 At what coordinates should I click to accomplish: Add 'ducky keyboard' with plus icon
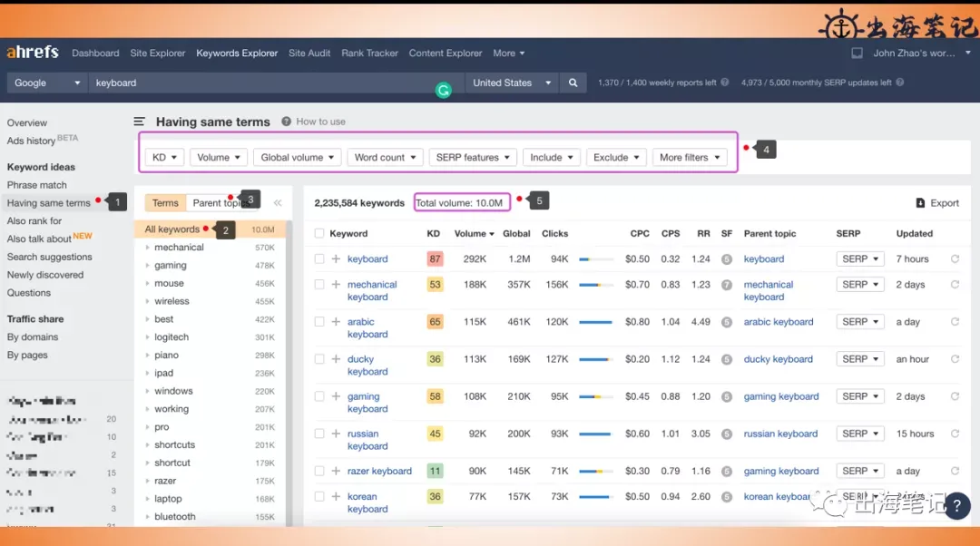336,359
